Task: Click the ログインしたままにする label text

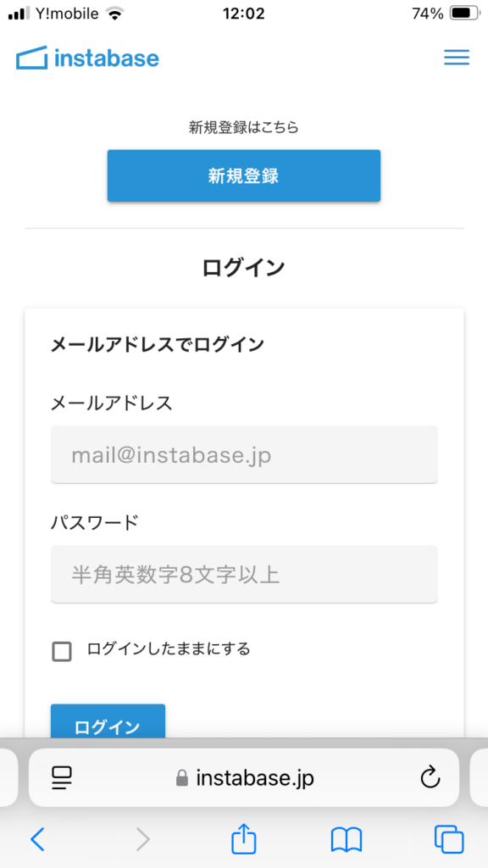Action: click(169, 648)
